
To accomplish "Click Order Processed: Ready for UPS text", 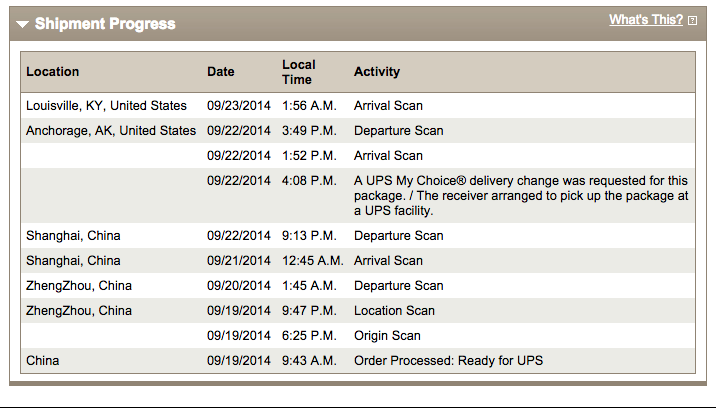I will tap(448, 361).
